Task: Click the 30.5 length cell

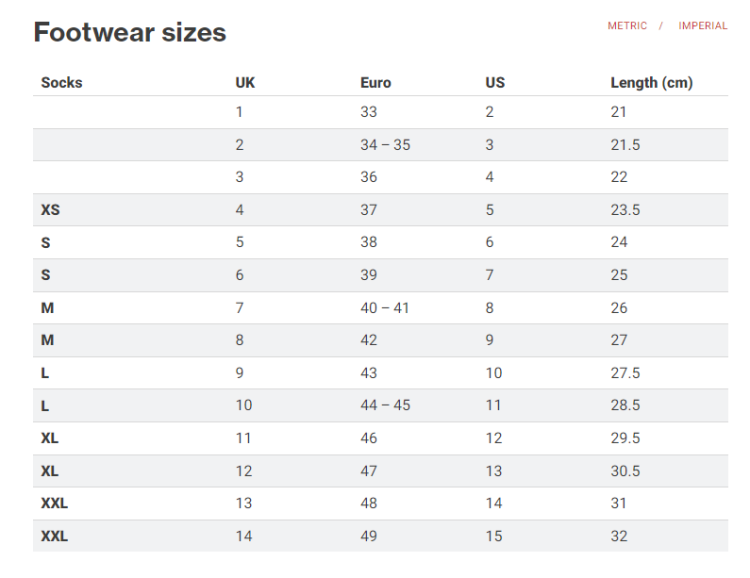Action: tap(625, 471)
